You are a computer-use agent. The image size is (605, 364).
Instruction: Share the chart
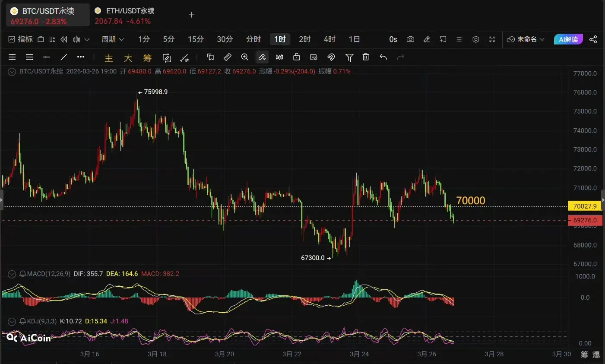point(593,39)
